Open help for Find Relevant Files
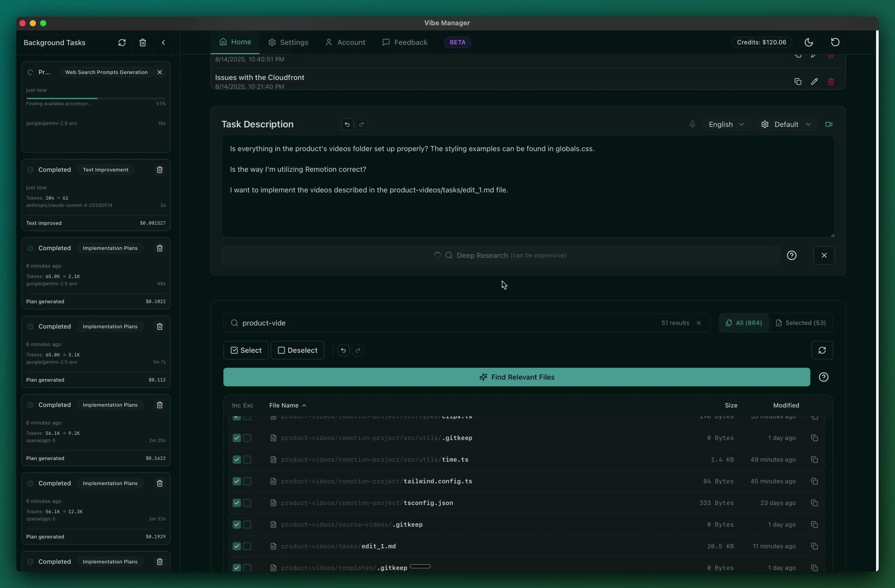 tap(824, 377)
